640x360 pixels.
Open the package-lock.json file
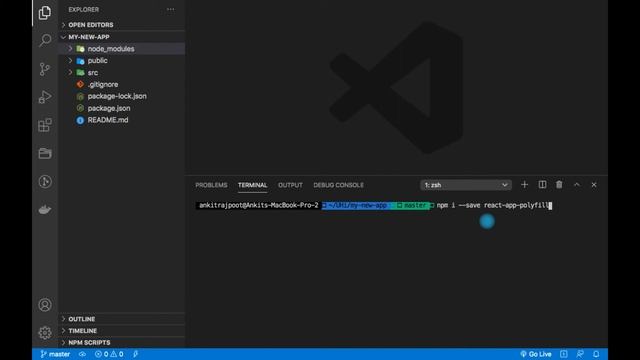122,96
